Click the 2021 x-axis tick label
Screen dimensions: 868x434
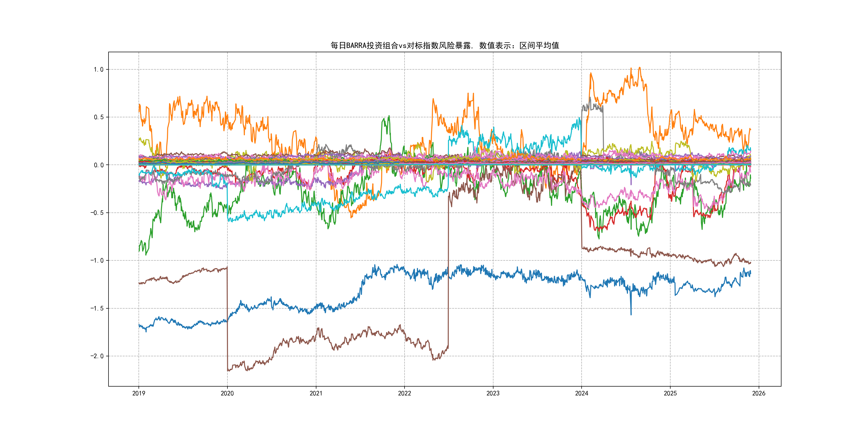pos(316,393)
